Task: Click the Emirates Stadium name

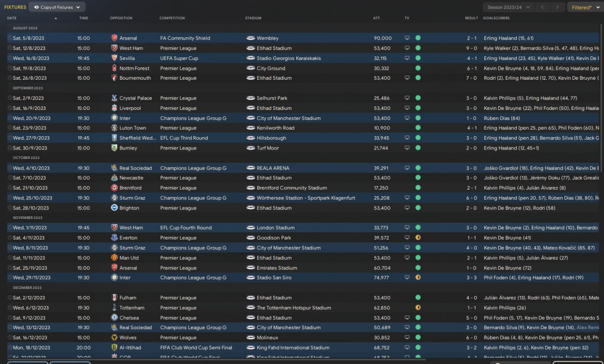Action: pos(277,268)
